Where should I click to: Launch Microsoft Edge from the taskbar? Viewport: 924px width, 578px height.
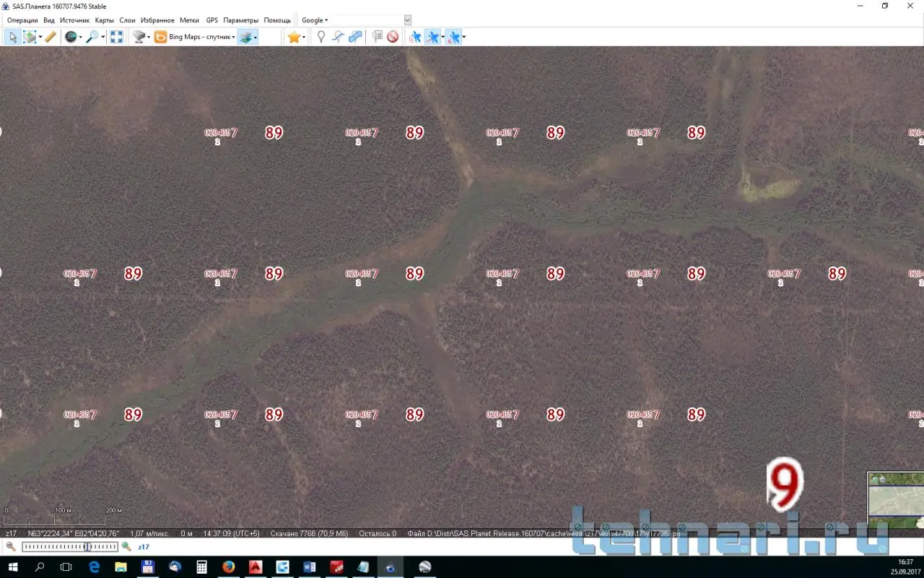tap(94, 567)
